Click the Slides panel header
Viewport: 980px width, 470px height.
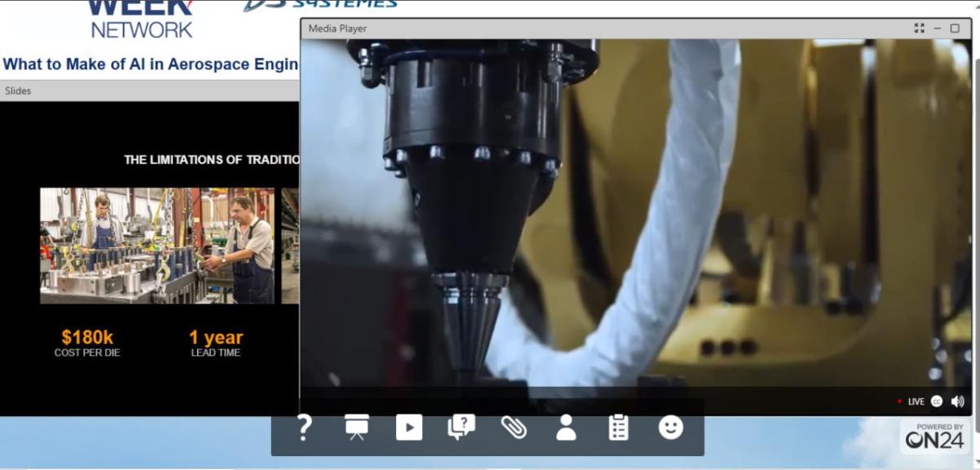[147, 91]
